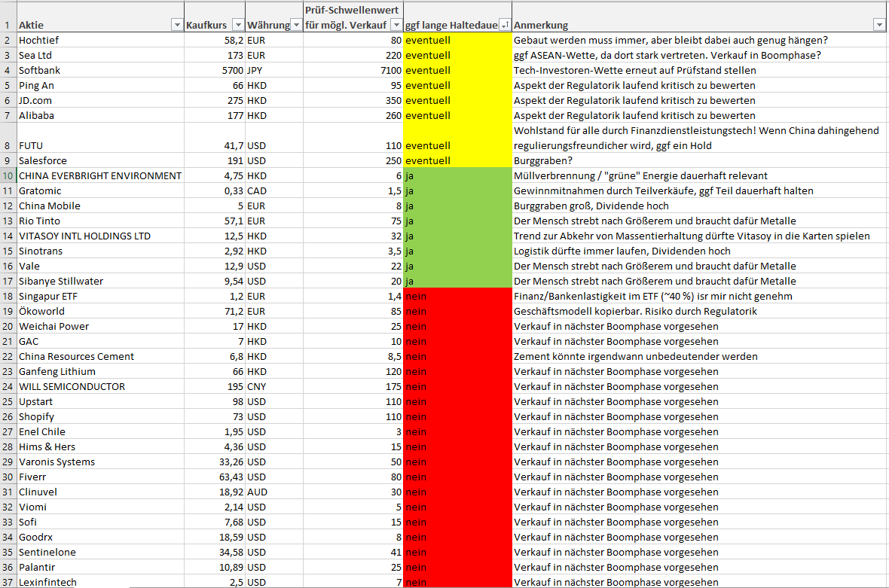Select the Gratomic cell
The image size is (889, 588).
(x=100, y=191)
